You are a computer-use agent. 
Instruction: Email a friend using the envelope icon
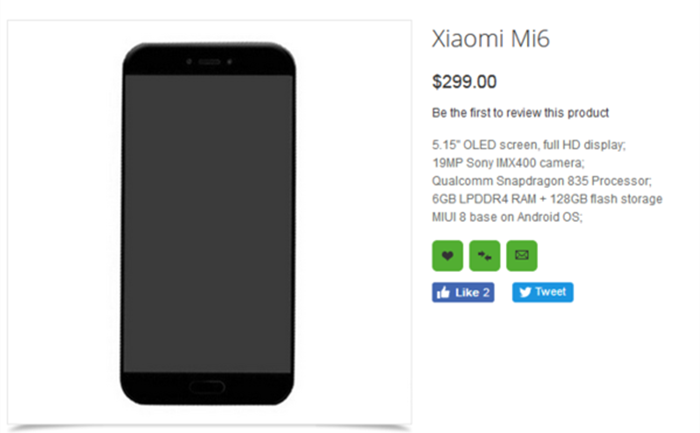pyautogui.click(x=521, y=256)
